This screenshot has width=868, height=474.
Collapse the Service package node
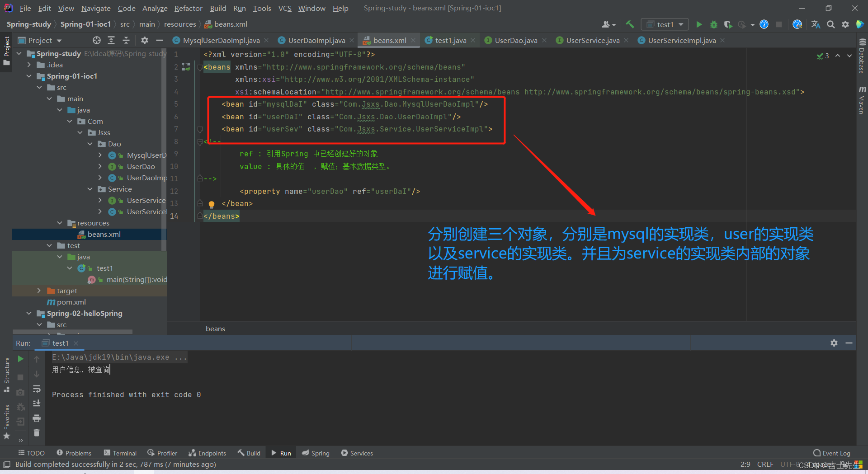(90, 189)
